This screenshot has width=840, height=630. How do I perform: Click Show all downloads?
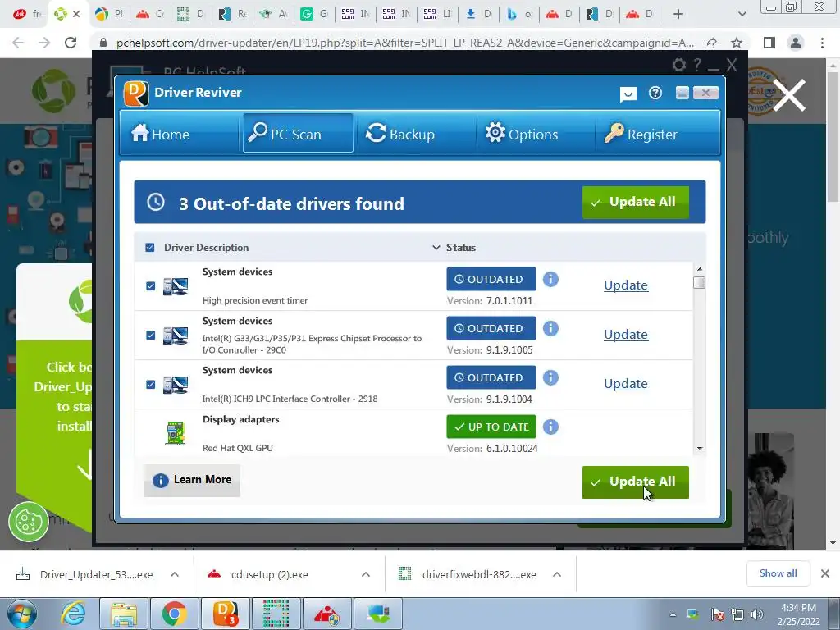pyautogui.click(x=778, y=573)
